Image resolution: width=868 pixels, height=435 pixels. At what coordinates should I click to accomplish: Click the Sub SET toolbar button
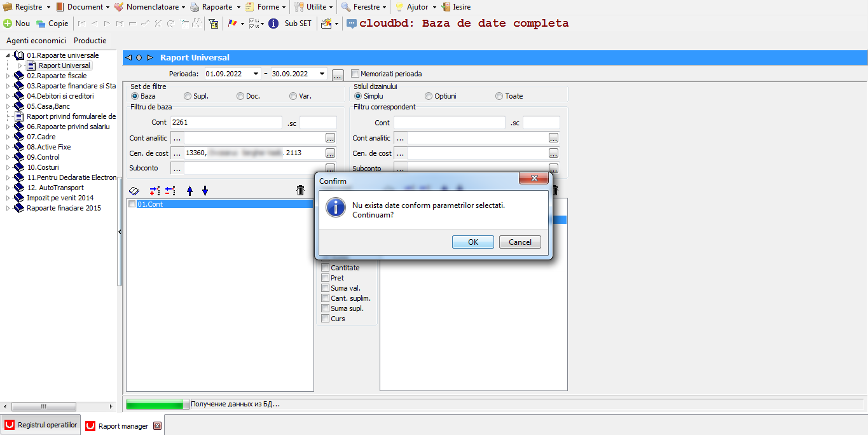(298, 24)
